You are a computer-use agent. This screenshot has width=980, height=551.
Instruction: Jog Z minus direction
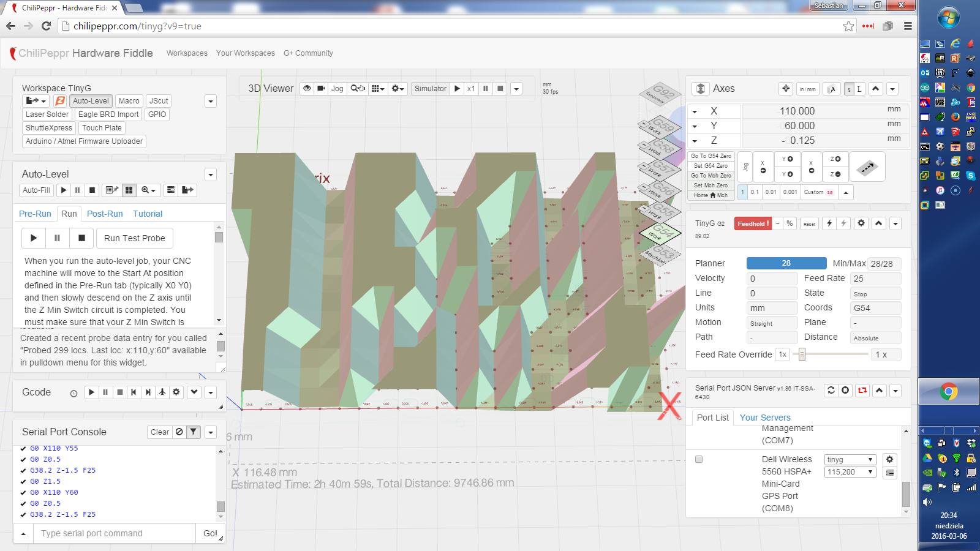click(x=835, y=174)
